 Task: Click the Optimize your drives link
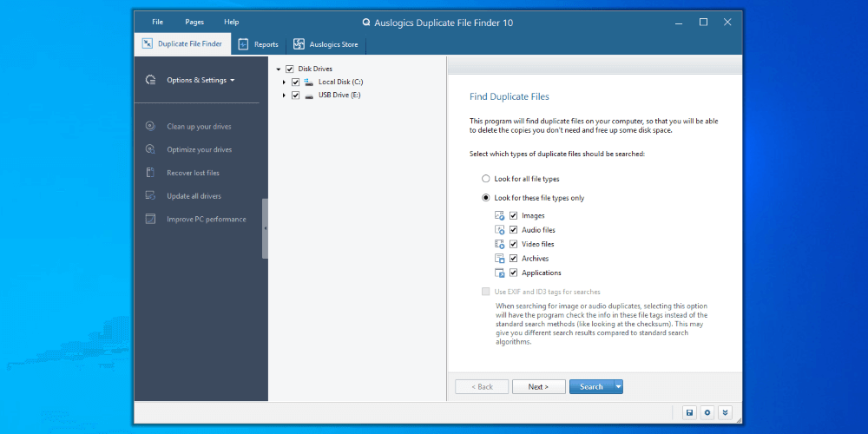click(x=200, y=149)
